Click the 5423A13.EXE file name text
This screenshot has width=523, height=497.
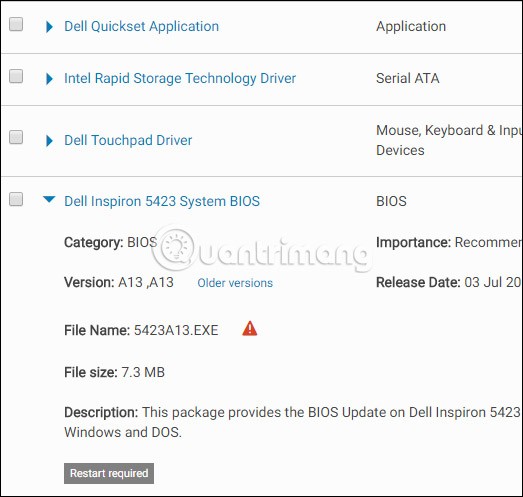176,330
